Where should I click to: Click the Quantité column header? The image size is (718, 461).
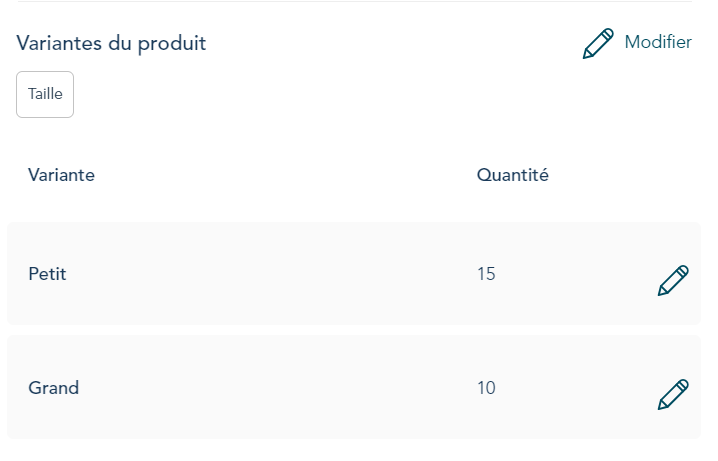click(513, 175)
